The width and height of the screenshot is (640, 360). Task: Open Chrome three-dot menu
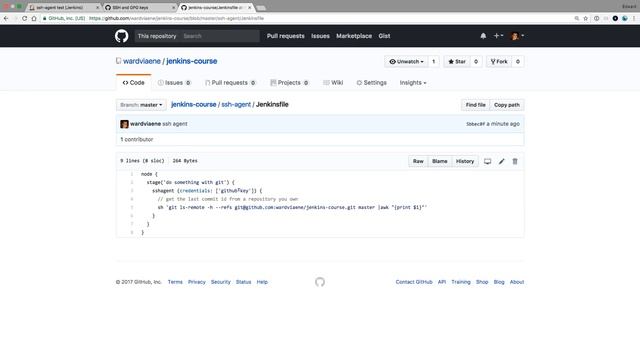[x=634, y=18]
